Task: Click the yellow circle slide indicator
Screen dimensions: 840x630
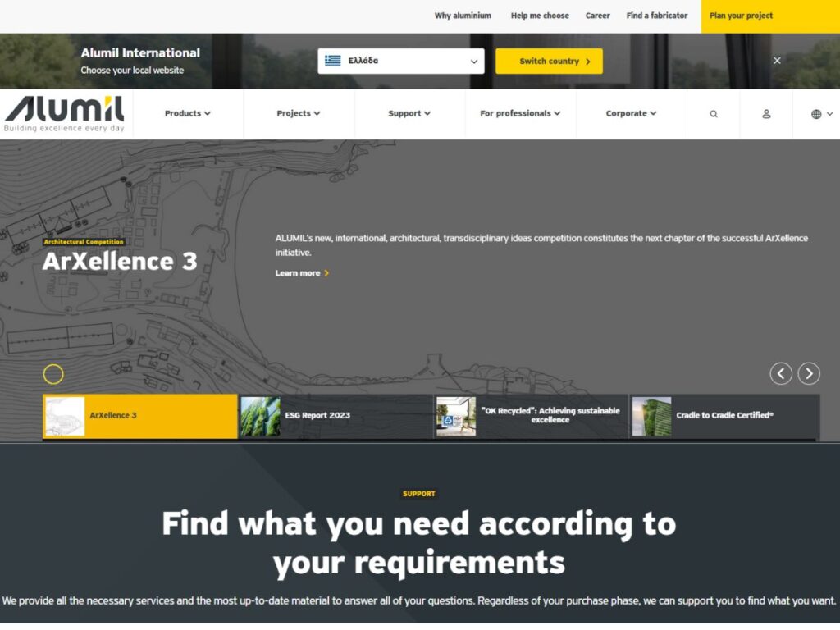Action: click(x=53, y=374)
